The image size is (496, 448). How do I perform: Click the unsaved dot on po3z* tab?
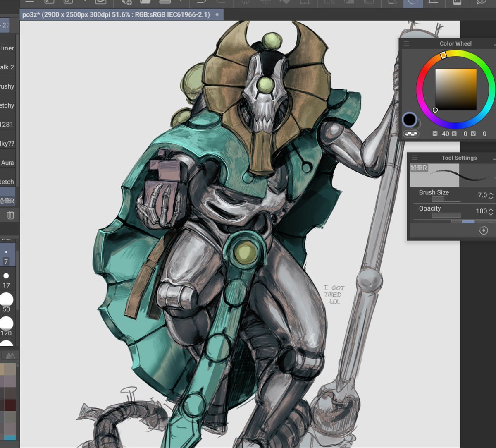coord(217,14)
